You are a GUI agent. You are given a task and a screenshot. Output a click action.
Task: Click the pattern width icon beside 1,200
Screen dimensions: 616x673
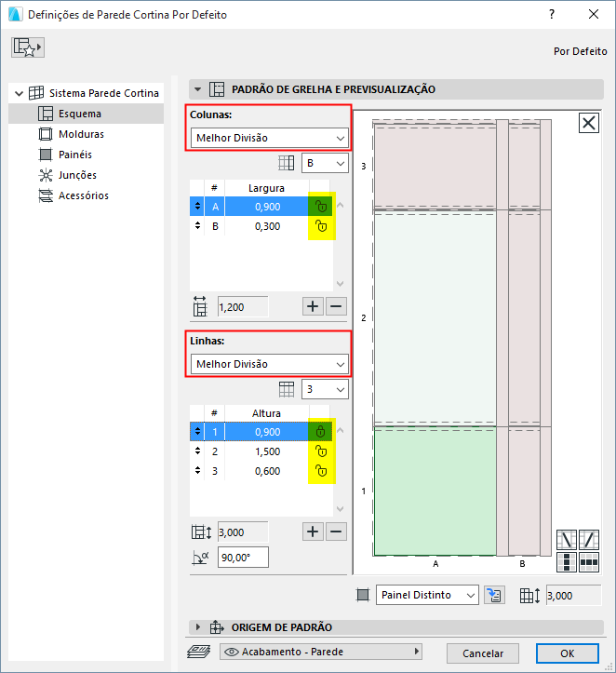point(200,306)
